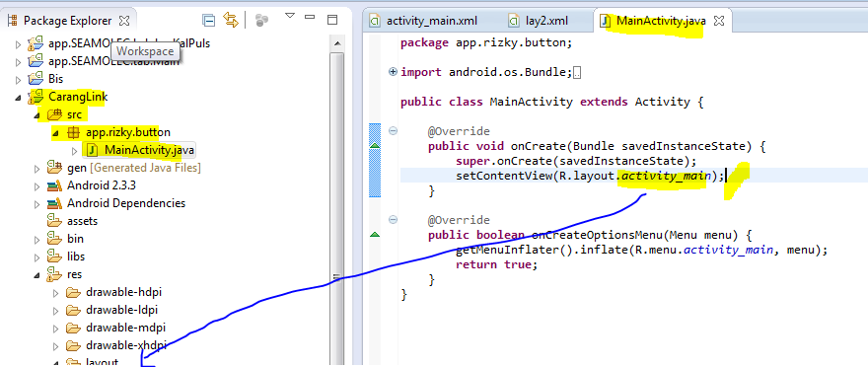Click super.onCreate(savedInstanceState) line
Viewport: 868px width, 367px height.
pyautogui.click(x=576, y=161)
